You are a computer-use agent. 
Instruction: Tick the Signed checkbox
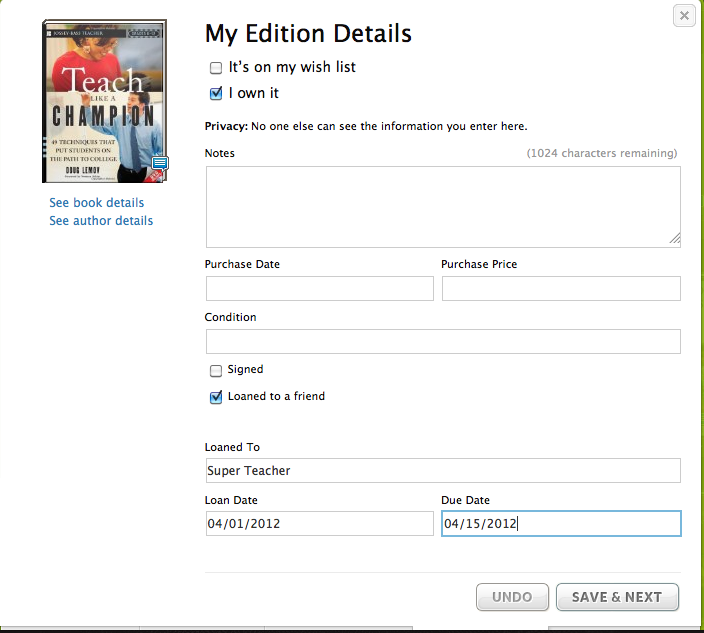[x=216, y=370]
